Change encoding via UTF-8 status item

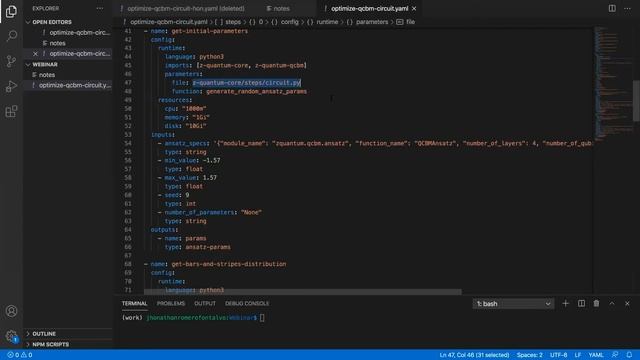[x=558, y=355]
